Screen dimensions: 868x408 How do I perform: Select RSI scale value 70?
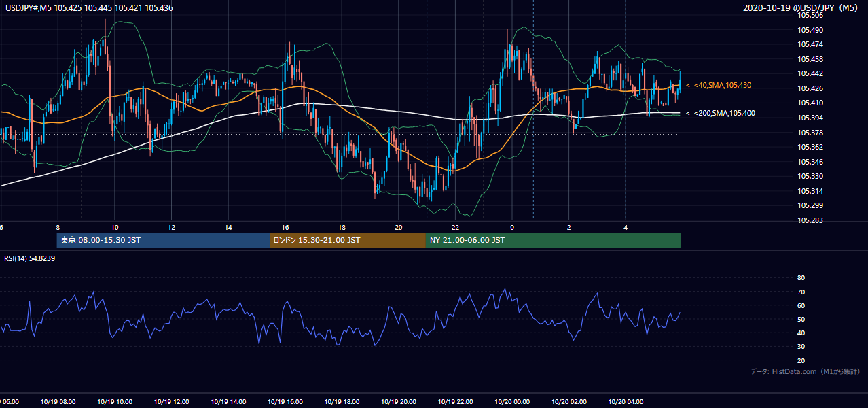801,292
